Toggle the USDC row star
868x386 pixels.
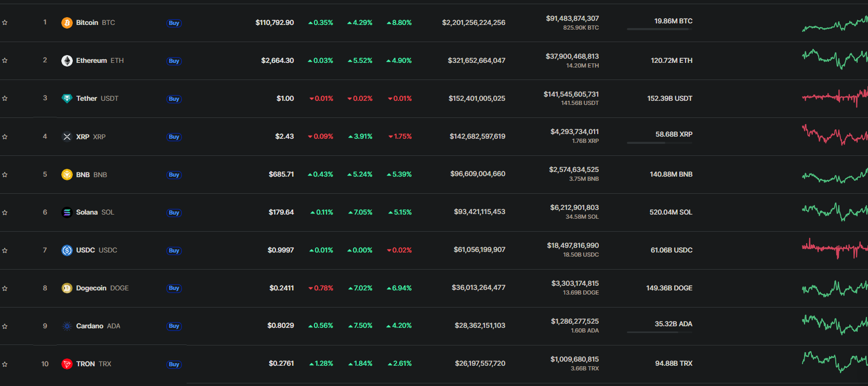(x=5, y=250)
